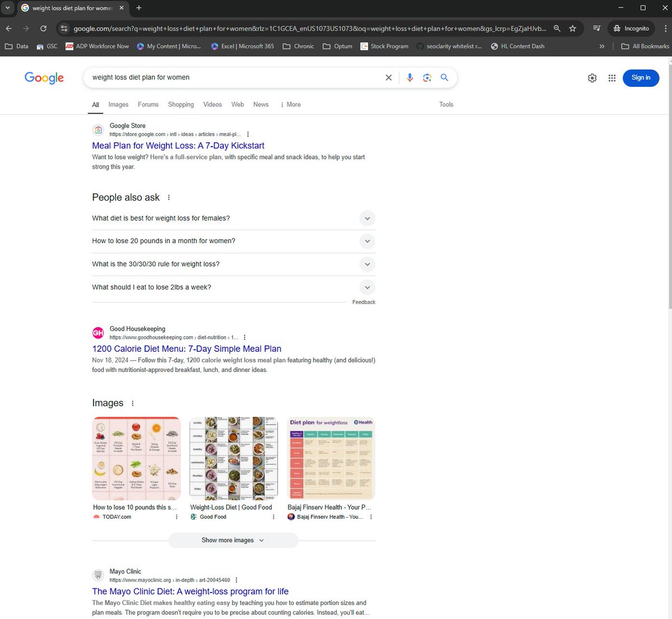Click in the Google search input field
The width and height of the screenshot is (672, 619).
235,78
